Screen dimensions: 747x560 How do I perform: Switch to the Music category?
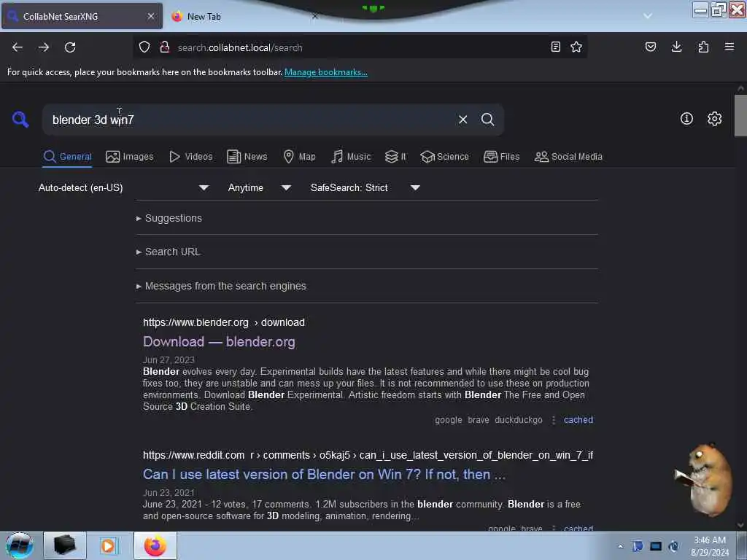pyautogui.click(x=351, y=157)
